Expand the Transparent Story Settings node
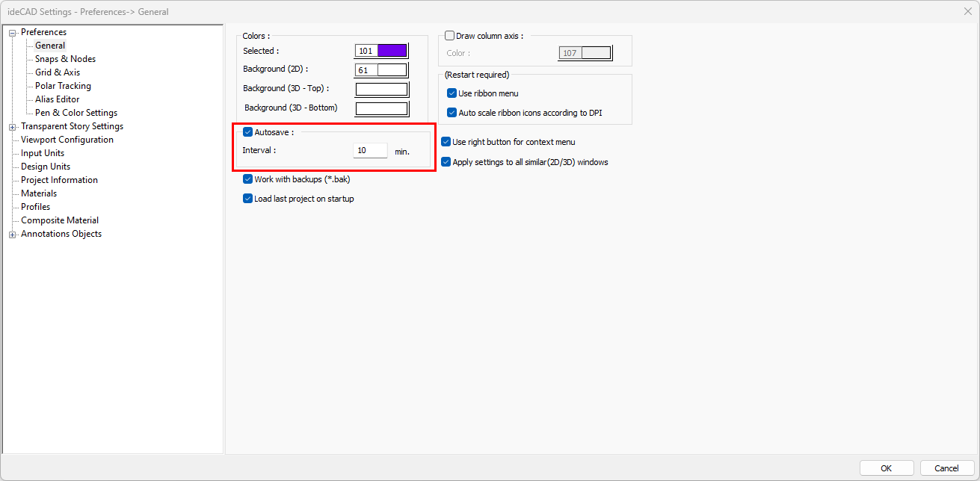 point(12,127)
